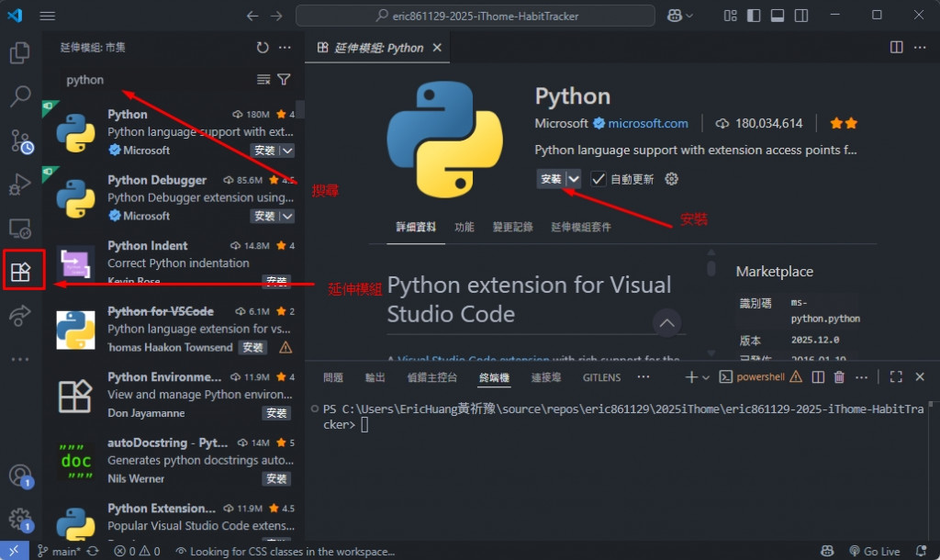This screenshot has width=940, height=560.
Task: Switch to the GITLENS panel tab
Action: click(601, 377)
